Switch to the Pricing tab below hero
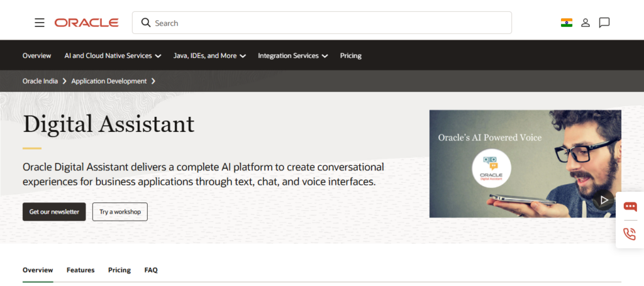Viewport: 644px width, 286px height. point(119,270)
